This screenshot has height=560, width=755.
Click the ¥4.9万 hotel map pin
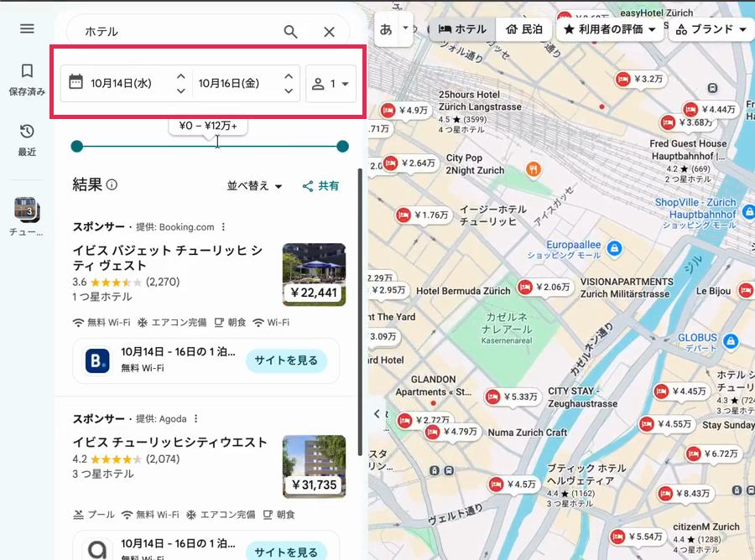point(405,111)
